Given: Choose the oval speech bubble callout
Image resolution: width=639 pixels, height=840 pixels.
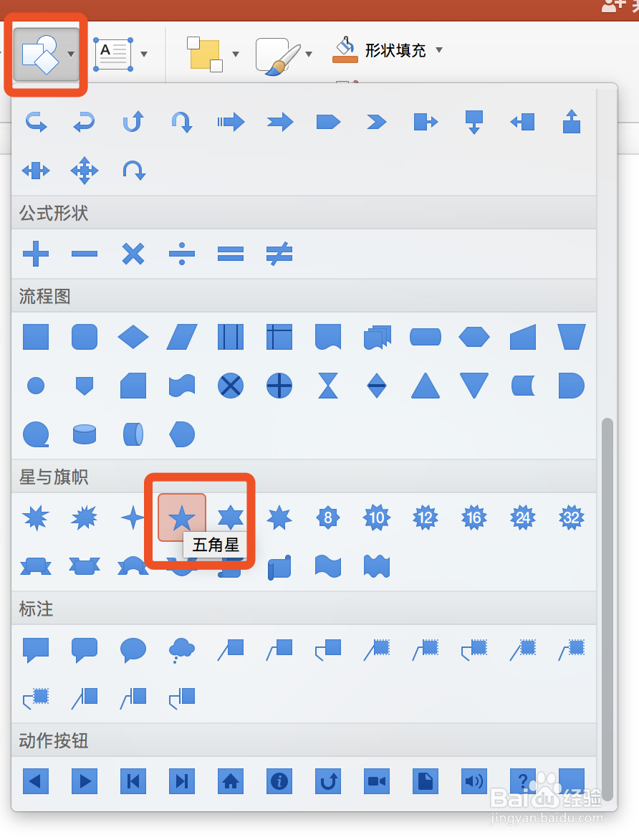Looking at the screenshot, I should (x=133, y=649).
